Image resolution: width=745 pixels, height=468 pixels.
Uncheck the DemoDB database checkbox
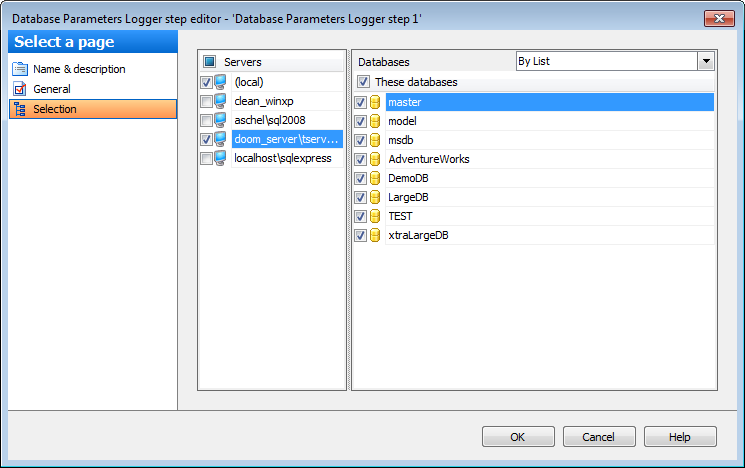pyautogui.click(x=361, y=178)
